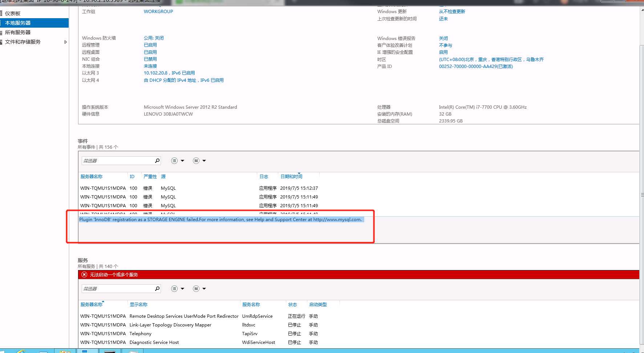The width and height of the screenshot is (644, 353).
Task: Select Link-Layer Topology Discovery Mapper service row
Action: click(199, 325)
